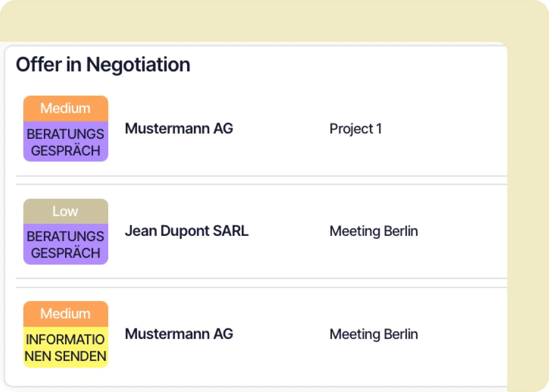Viewport: 549px width, 392px height.
Task: Click the beige background above the card
Action: (261, 20)
